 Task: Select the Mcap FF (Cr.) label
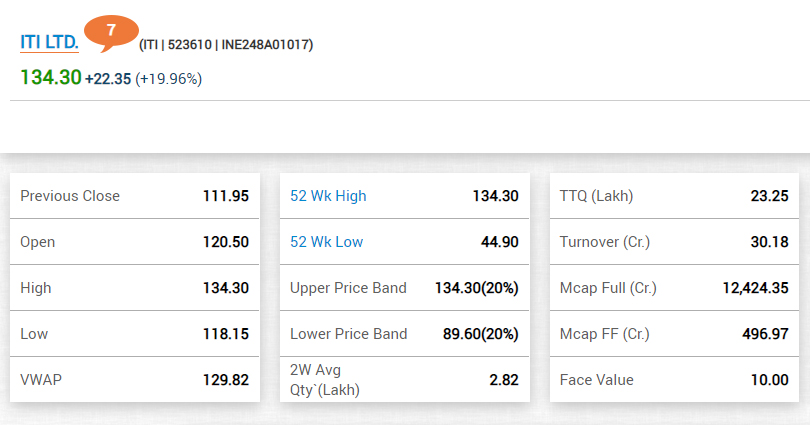click(x=604, y=334)
